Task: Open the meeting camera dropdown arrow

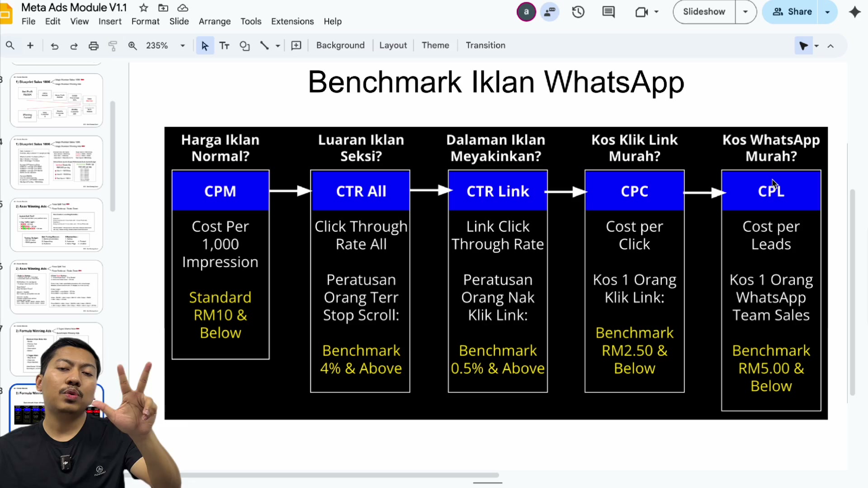Action: (656, 12)
